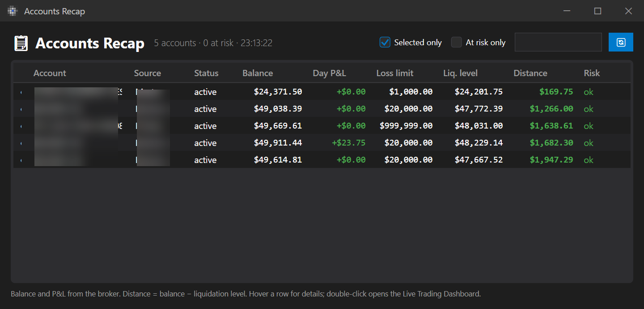The width and height of the screenshot is (644, 309).
Task: Click the Accounts Recap clipboard icon
Action: point(21,43)
